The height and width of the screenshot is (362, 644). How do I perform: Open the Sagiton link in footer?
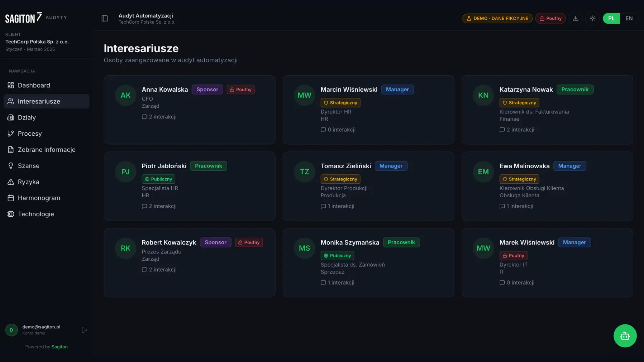[59, 347]
